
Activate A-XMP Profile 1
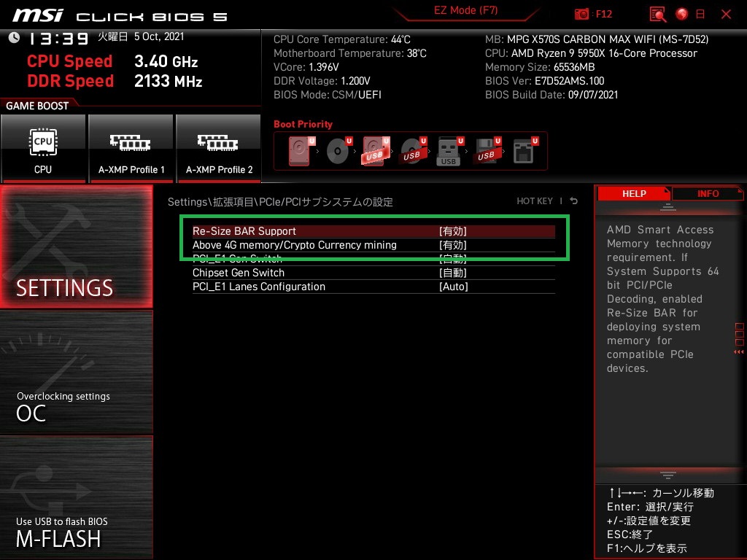point(131,149)
